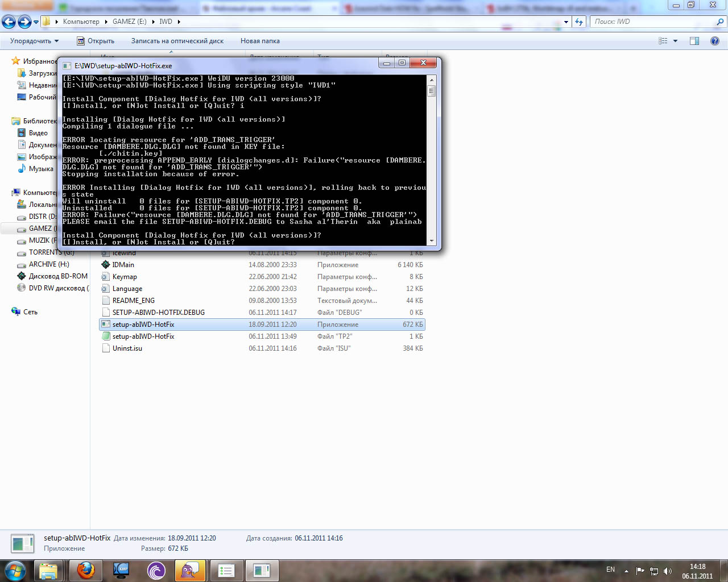The width and height of the screenshot is (728, 582).
Task: Open the Музыка library
Action: (36, 169)
